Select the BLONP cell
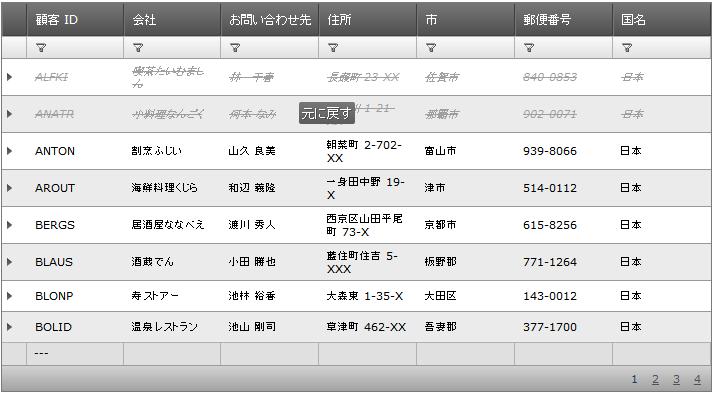This screenshot has height=393, width=713. 75,296
